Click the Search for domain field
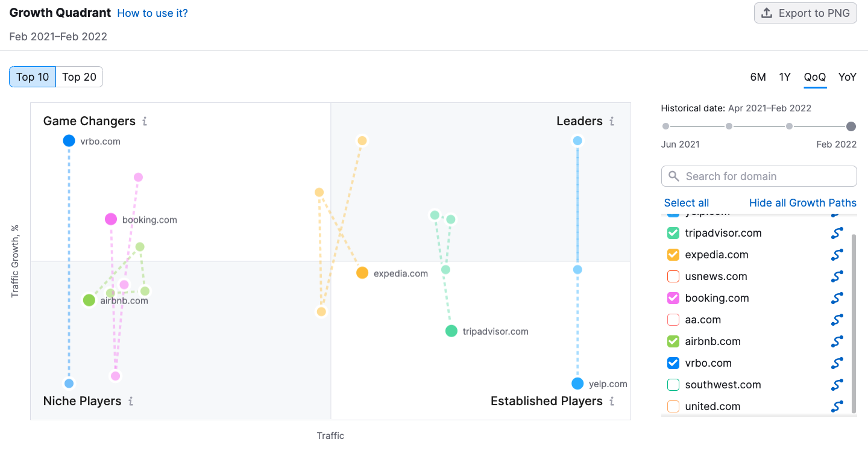The height and width of the screenshot is (454, 868). (759, 176)
